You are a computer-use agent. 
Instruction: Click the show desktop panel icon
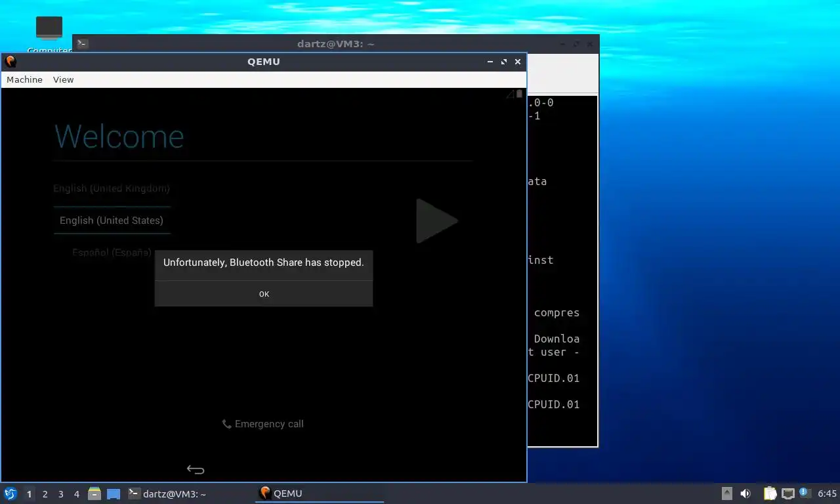tap(114, 493)
